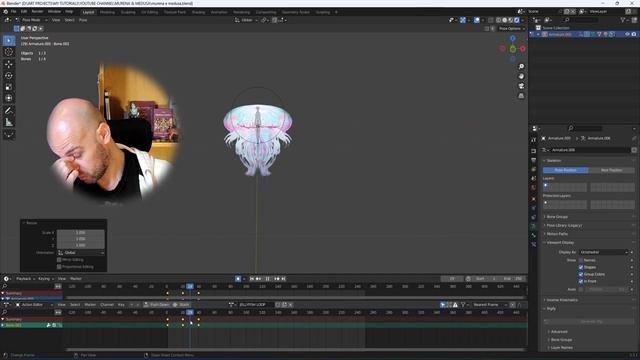Click the pan hand viewport gizmo
The width and height of the screenshot is (640, 360).
521,76
